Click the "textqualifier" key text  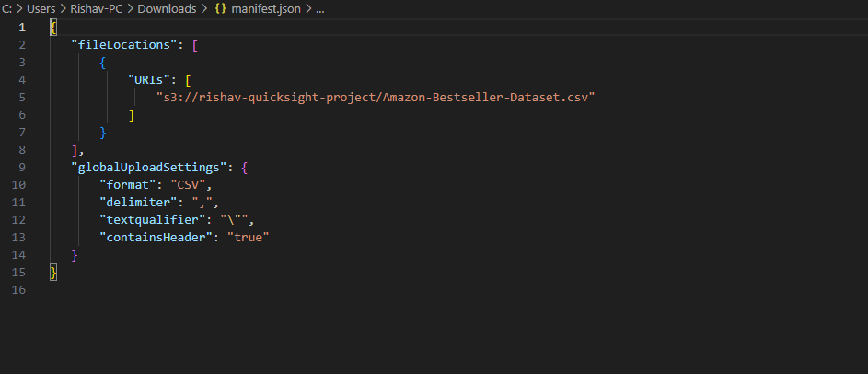(152, 220)
